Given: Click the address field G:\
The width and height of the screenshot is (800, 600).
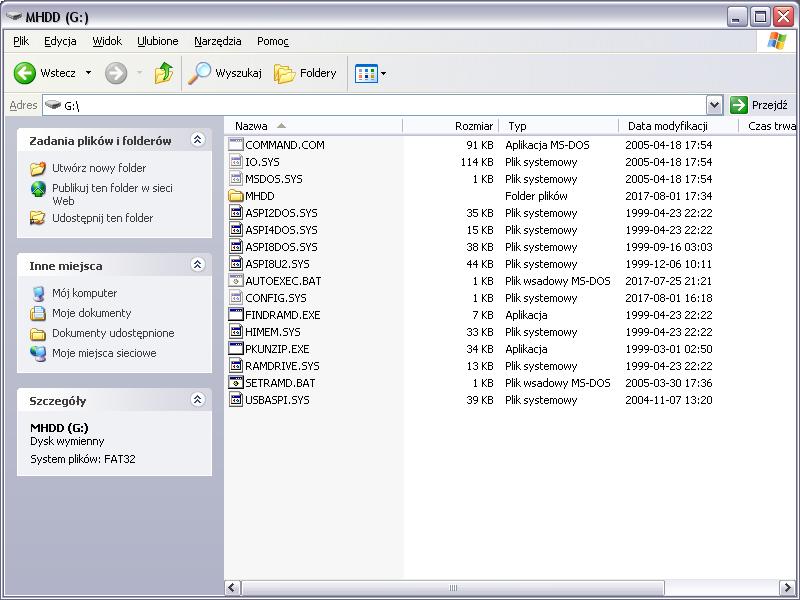Looking at the screenshot, I should [x=374, y=106].
